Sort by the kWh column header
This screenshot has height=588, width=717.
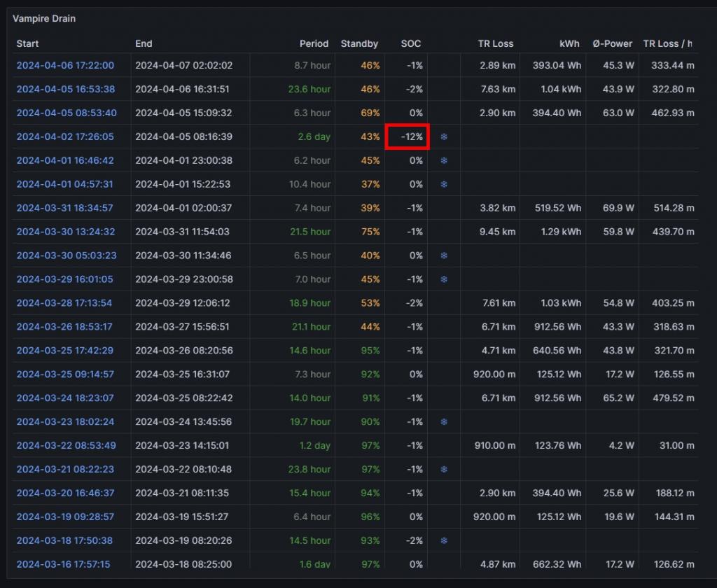tap(569, 43)
